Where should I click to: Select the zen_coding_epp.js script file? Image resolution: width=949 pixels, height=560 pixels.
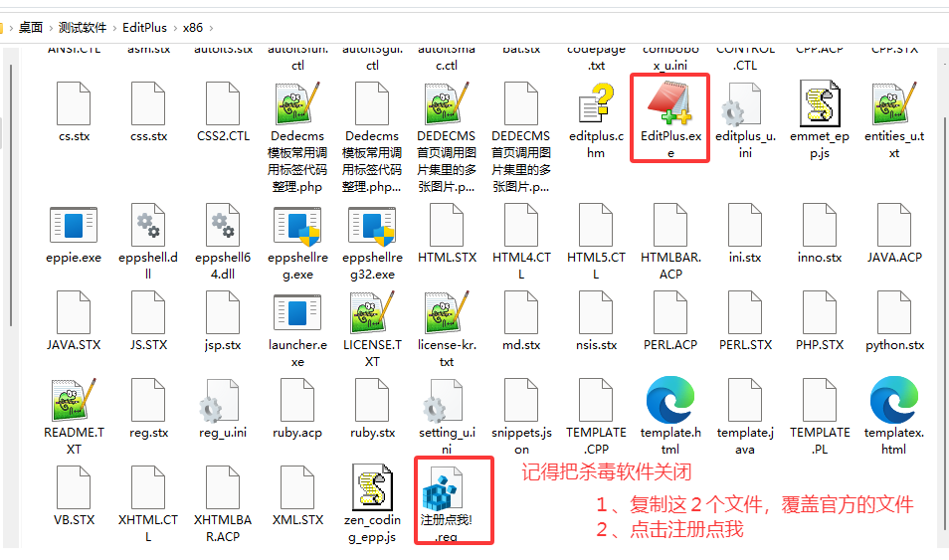tap(372, 488)
